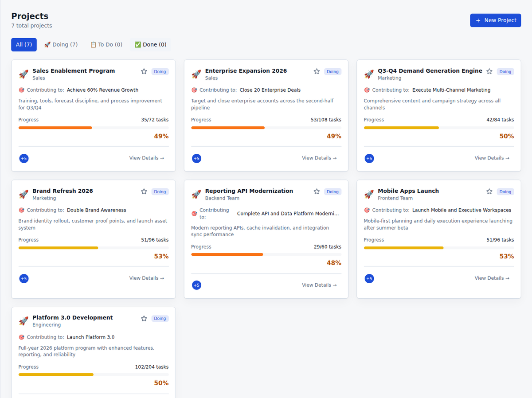
Task: Open +5 members avatar on Reporting API Modernization
Action: click(x=196, y=285)
